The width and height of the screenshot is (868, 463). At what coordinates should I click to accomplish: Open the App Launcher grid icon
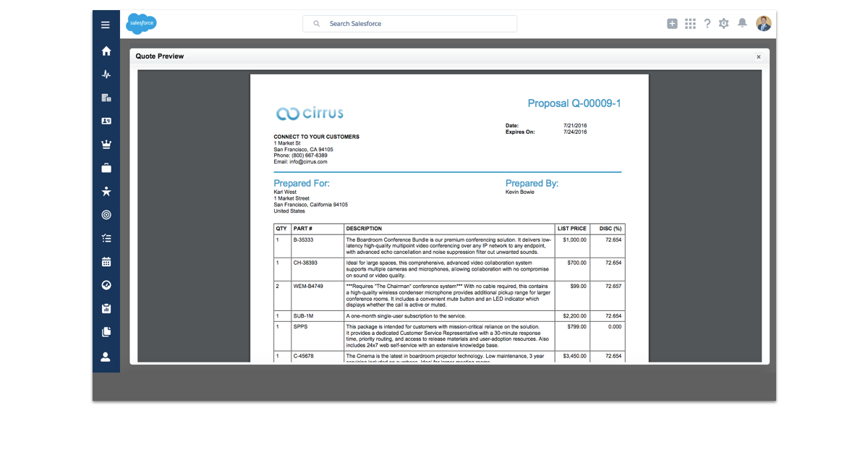click(x=690, y=24)
